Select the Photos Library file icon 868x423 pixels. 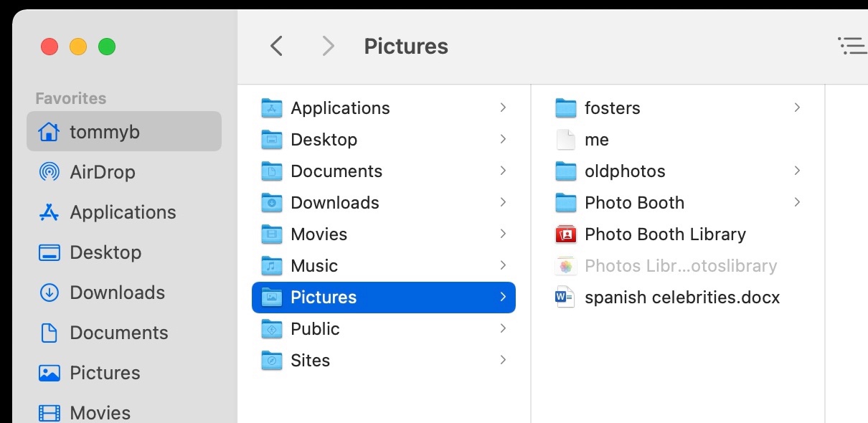[x=566, y=266]
